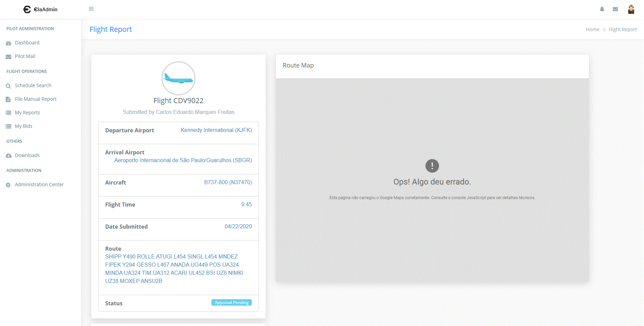Image resolution: width=644 pixels, height=326 pixels.
Task: Open Kennedy International (KJFK) airport link
Action: click(216, 130)
